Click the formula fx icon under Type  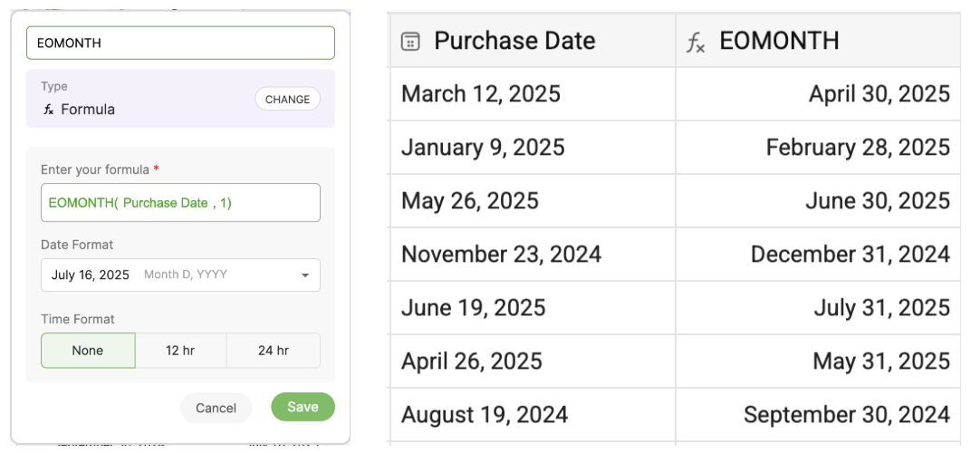[x=48, y=110]
